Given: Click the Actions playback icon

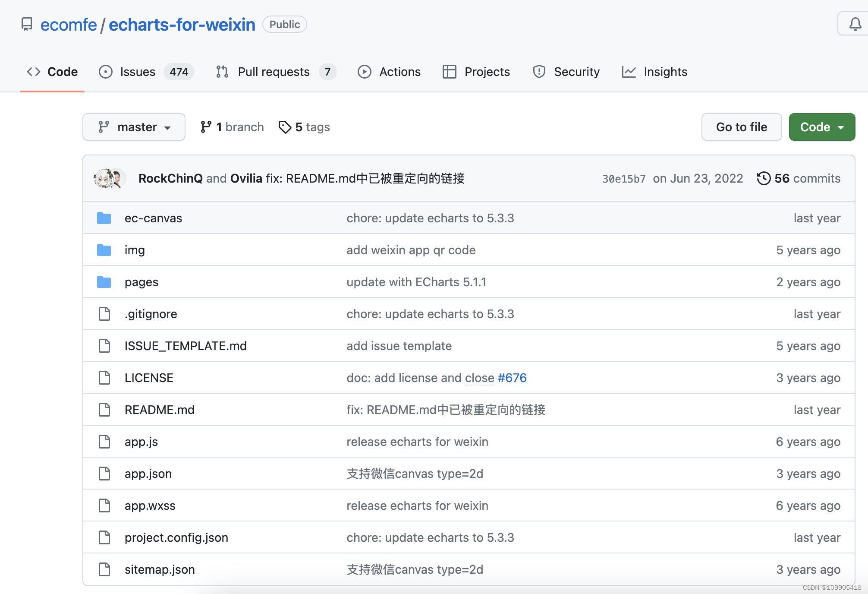Looking at the screenshot, I should [x=364, y=71].
